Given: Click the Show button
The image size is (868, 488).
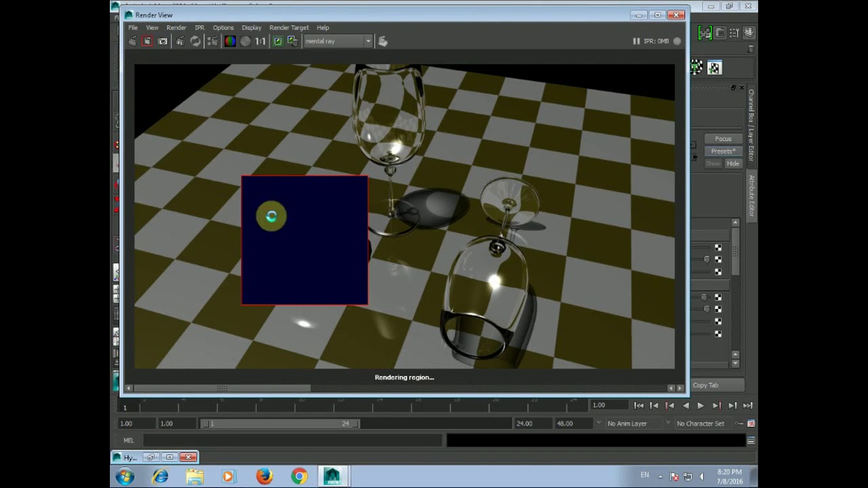Looking at the screenshot, I should tap(713, 163).
